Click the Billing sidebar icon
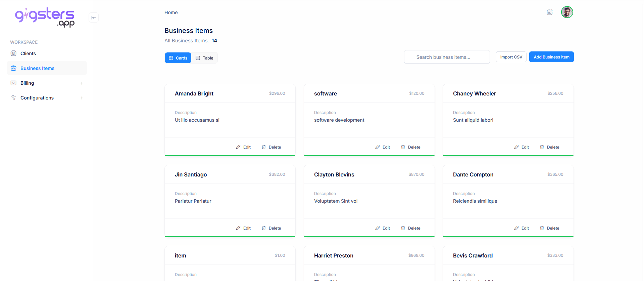The height and width of the screenshot is (281, 644). pos(13,83)
